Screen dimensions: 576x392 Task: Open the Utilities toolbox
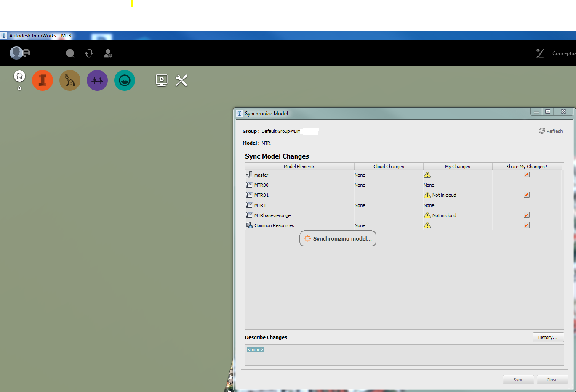pos(181,80)
